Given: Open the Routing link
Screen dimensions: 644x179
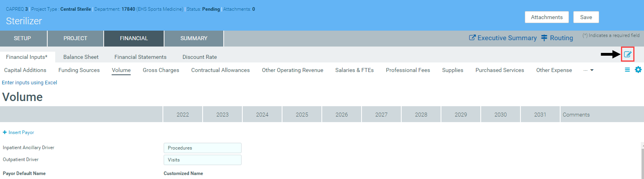Looking at the screenshot, I should tap(557, 38).
